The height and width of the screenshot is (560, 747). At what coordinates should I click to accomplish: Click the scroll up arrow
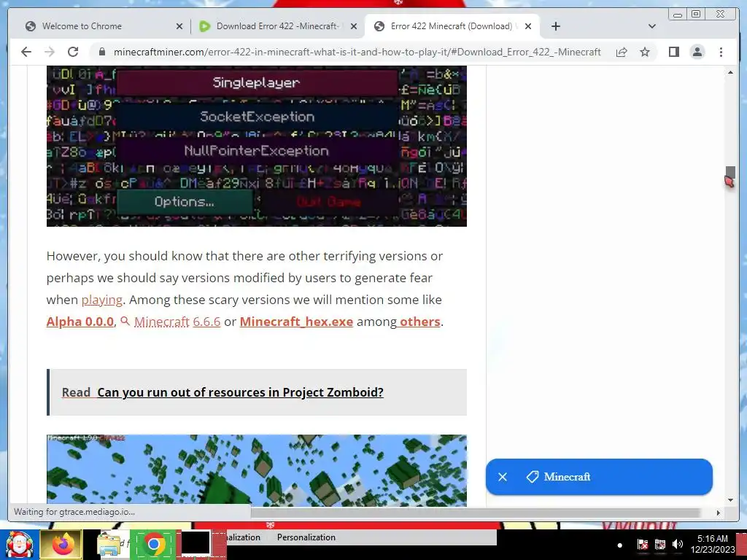[730, 72]
